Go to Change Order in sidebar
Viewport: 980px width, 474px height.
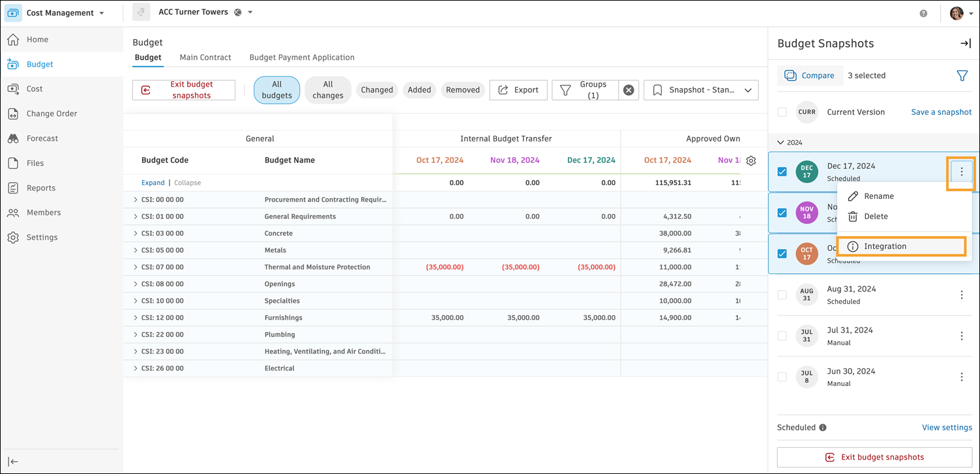[x=61, y=114]
